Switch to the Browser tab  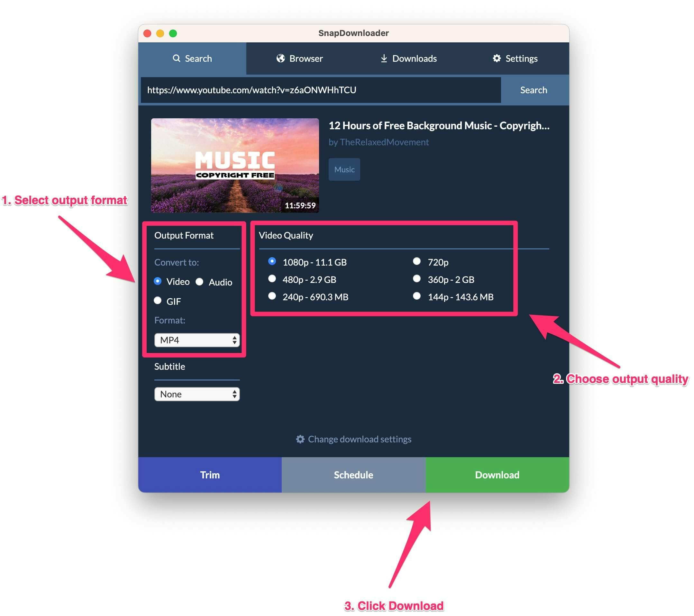300,58
